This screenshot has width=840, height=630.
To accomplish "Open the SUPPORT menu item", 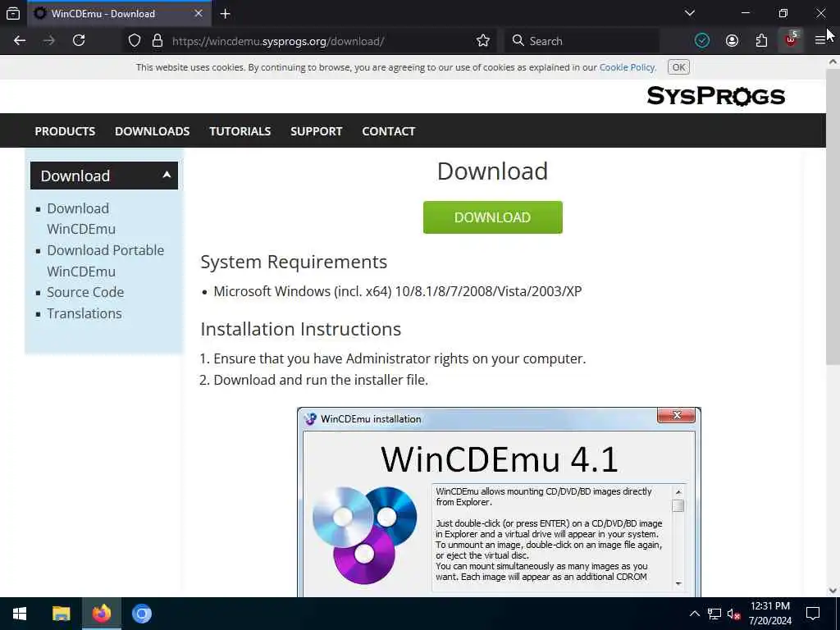I will pyautogui.click(x=316, y=131).
